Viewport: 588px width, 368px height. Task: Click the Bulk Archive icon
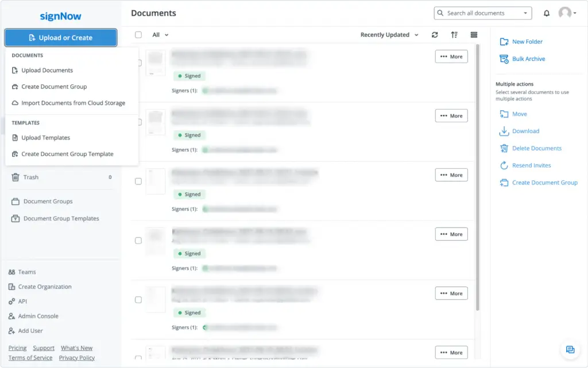(x=504, y=59)
